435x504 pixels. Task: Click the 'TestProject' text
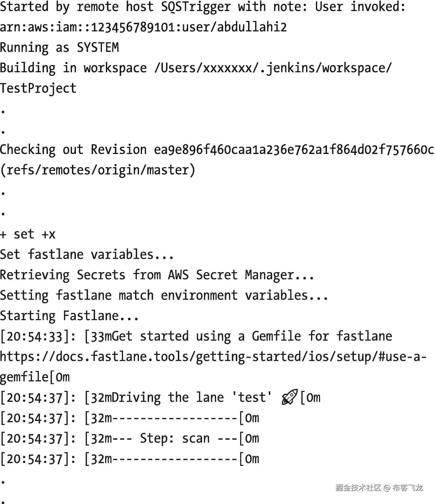(x=38, y=88)
